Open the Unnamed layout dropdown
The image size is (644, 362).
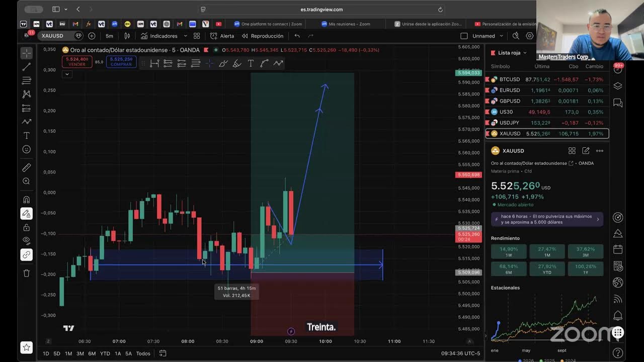488,36
